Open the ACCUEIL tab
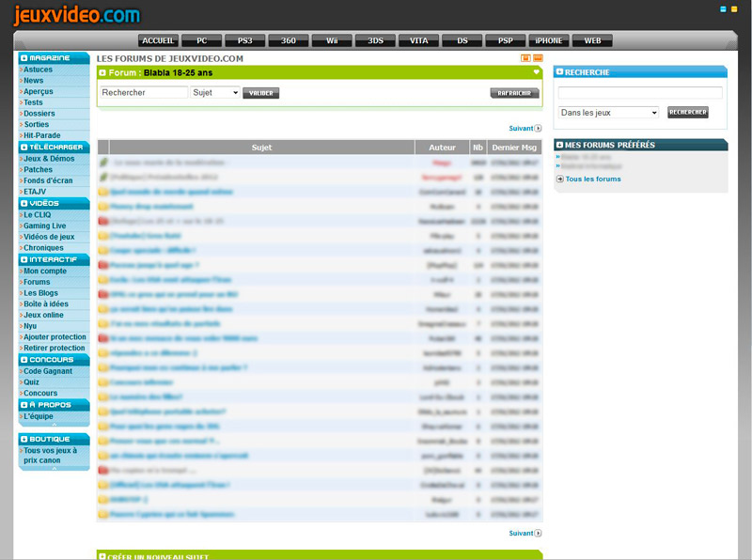This screenshot has height=560, width=752. [x=158, y=40]
